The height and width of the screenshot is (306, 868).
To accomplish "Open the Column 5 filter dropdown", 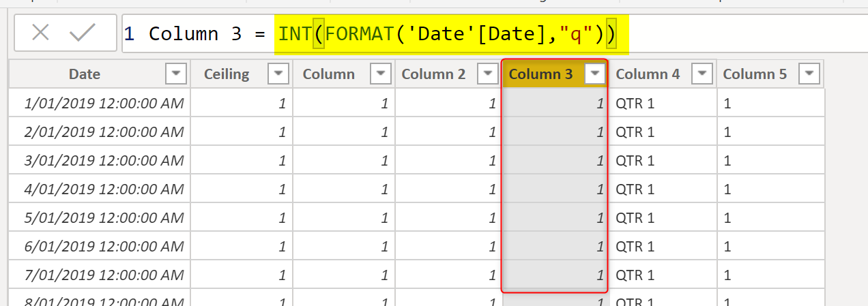I will pos(809,74).
